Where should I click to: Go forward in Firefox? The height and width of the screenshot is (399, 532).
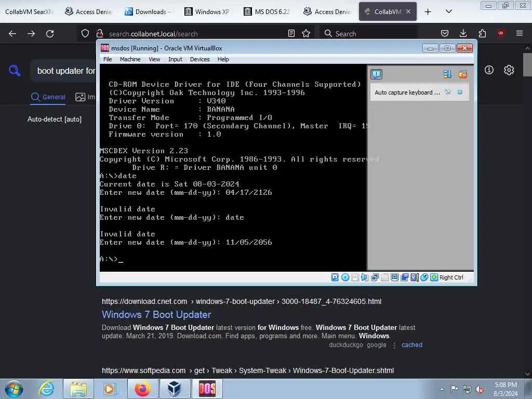(31, 34)
